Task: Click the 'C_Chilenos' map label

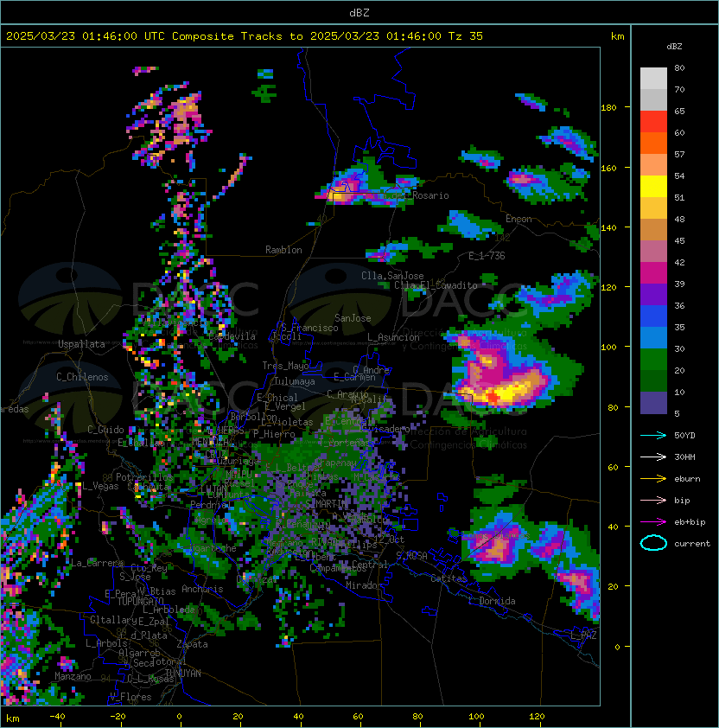Action: click(x=82, y=377)
